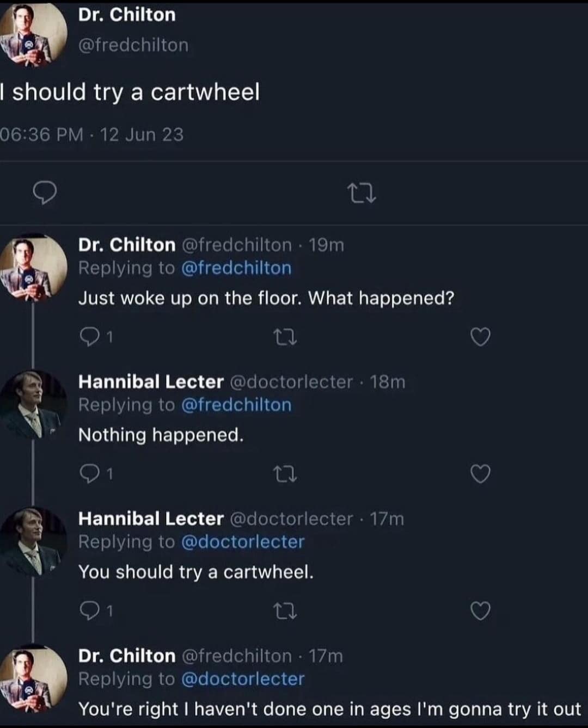Click Dr. Chilton's name on the main tweet
The height and width of the screenshot is (728, 588).
(127, 15)
